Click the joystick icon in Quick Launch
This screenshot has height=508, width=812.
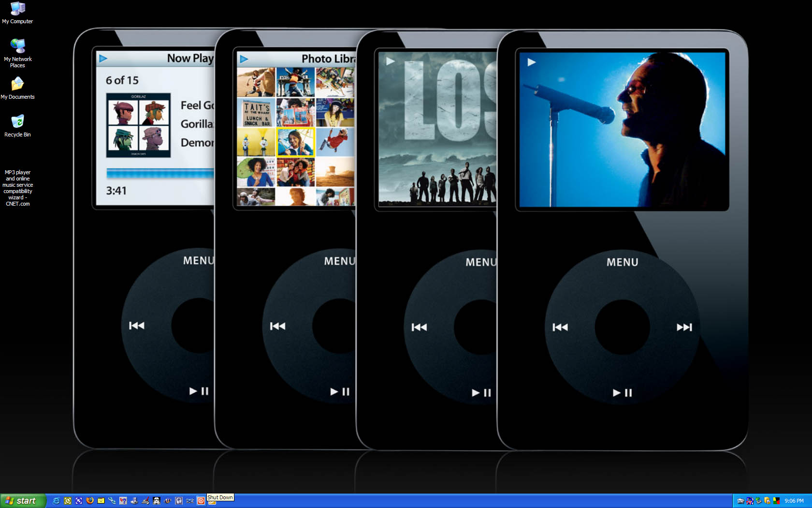point(134,501)
